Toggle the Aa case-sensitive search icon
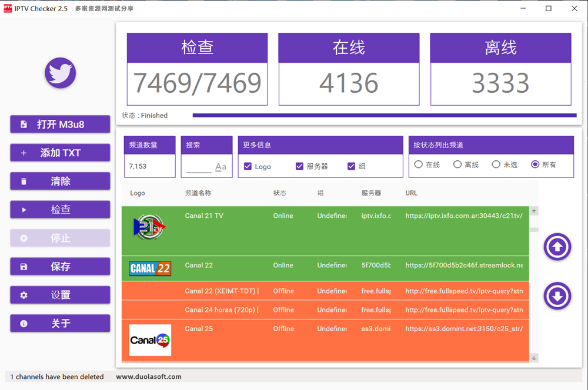588x390 pixels. (220, 167)
